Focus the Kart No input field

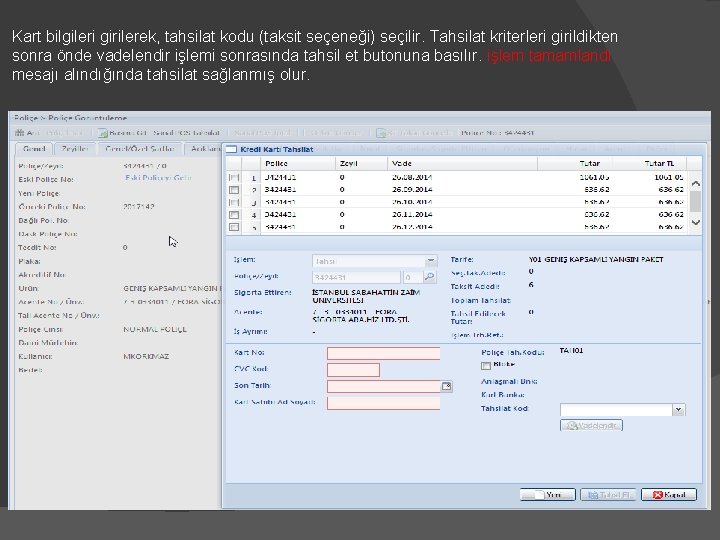(x=383, y=353)
